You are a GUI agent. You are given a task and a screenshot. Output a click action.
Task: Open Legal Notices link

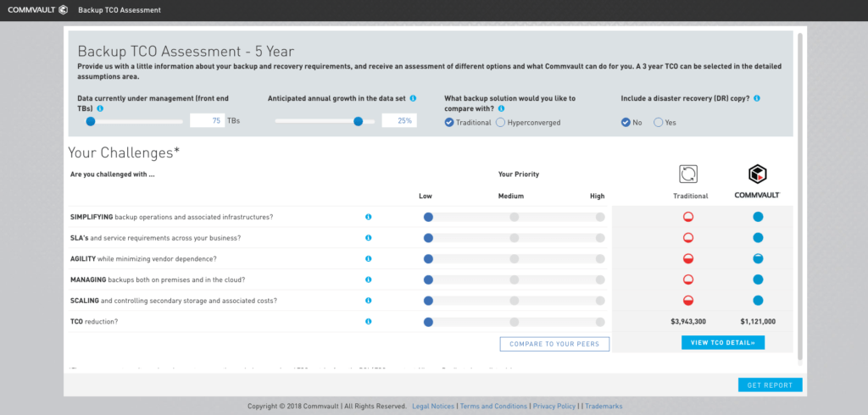tap(433, 407)
